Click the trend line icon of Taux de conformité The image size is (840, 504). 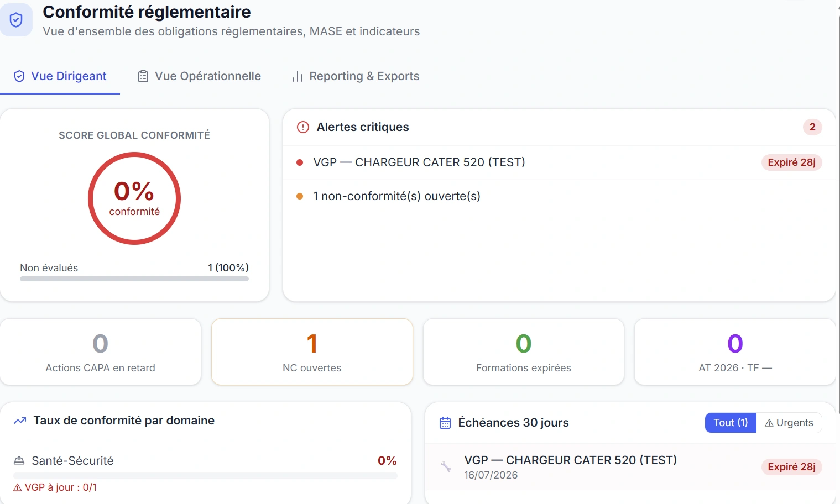pos(20,421)
